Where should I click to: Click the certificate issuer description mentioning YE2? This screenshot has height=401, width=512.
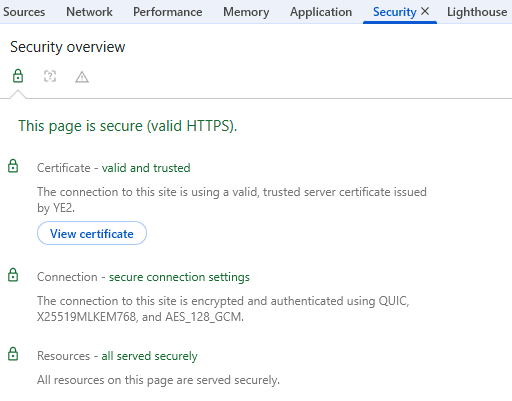pos(232,200)
